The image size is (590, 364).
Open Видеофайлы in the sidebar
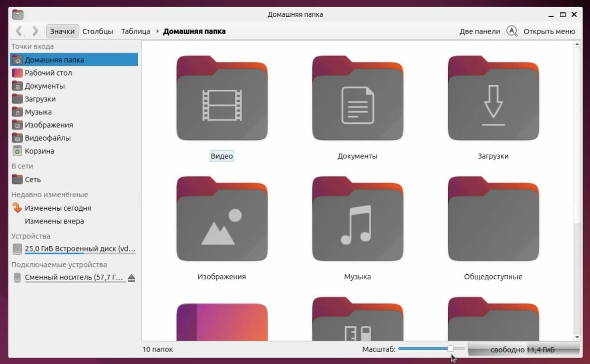(x=74, y=138)
